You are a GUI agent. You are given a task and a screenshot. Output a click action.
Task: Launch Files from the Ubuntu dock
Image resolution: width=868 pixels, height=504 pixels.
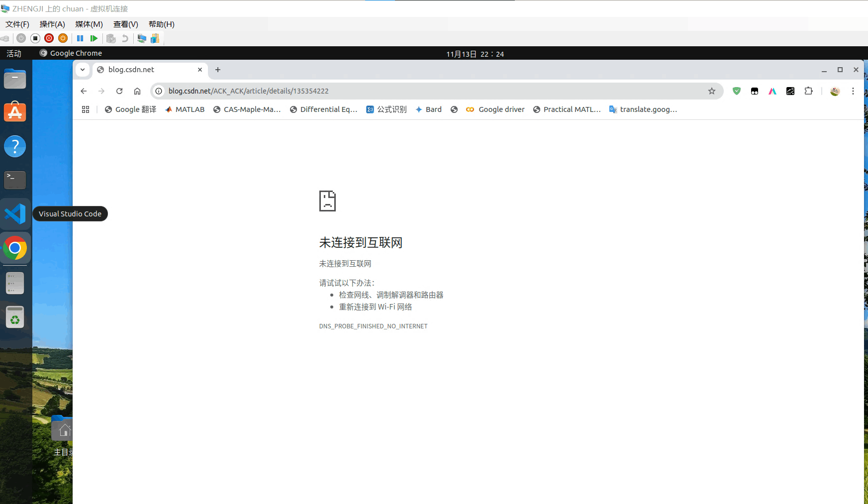coord(15,79)
